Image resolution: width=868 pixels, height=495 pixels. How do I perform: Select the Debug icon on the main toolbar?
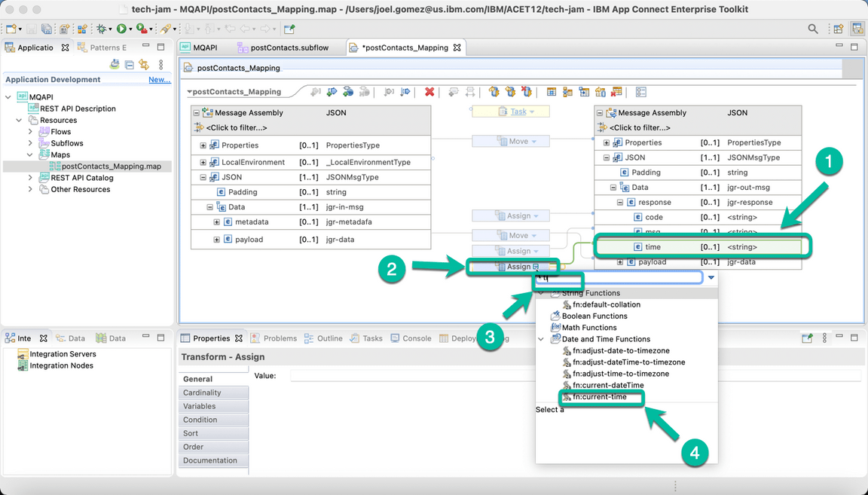[102, 28]
